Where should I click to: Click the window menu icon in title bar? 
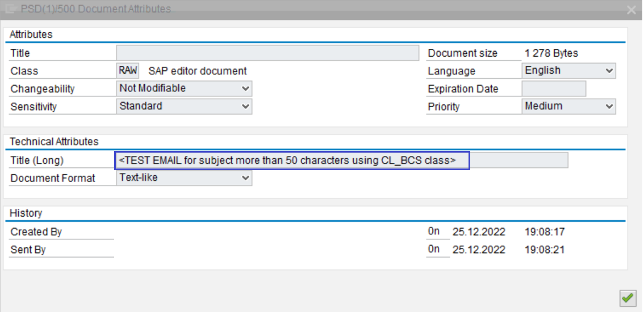[10, 9]
